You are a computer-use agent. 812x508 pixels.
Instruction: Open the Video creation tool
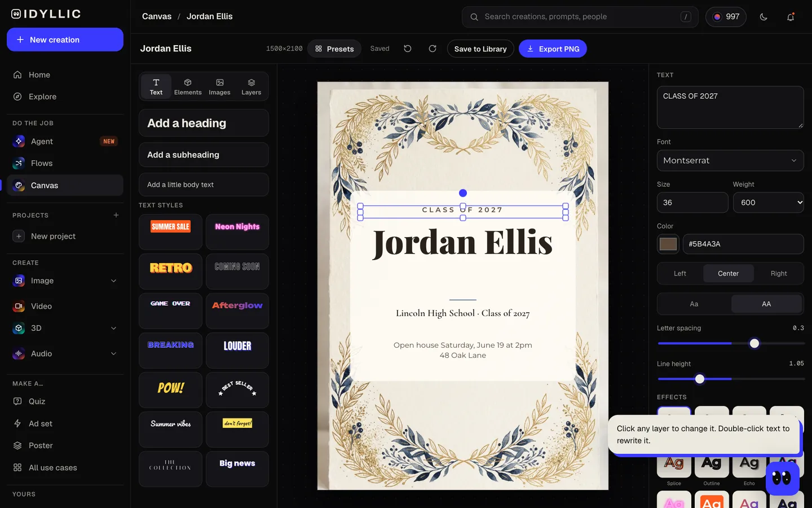[x=65, y=306]
